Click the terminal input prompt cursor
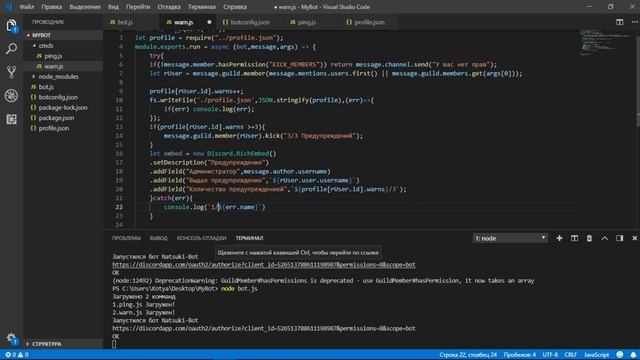 click(114, 344)
